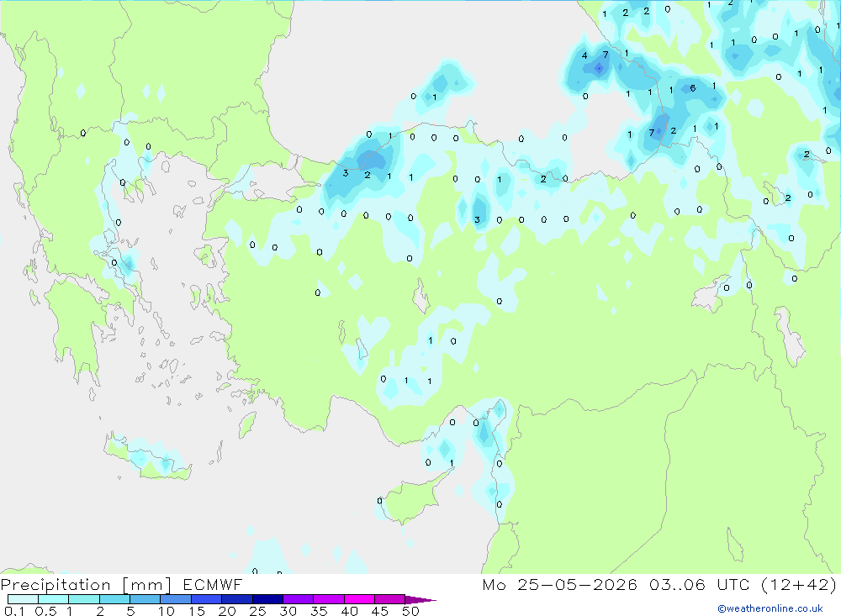This screenshot has height=616, width=841.
Task: Select the 40–45 mm legend color swatch
Action: click(359, 599)
